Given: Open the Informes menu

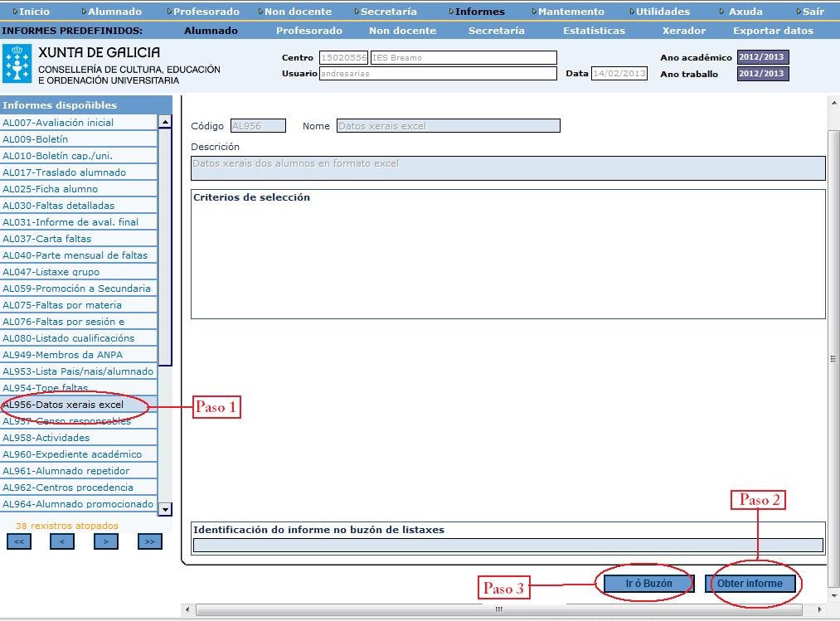Looking at the screenshot, I should click(479, 11).
